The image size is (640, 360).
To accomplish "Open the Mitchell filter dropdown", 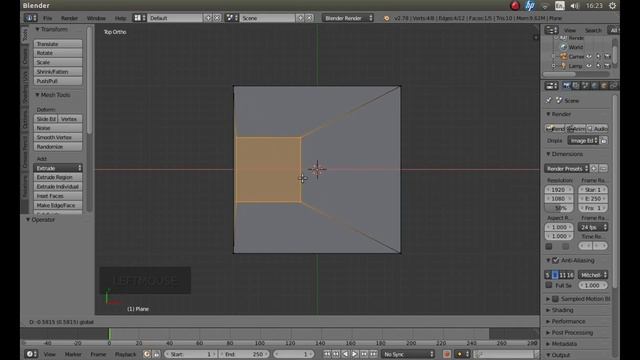I will [593, 275].
